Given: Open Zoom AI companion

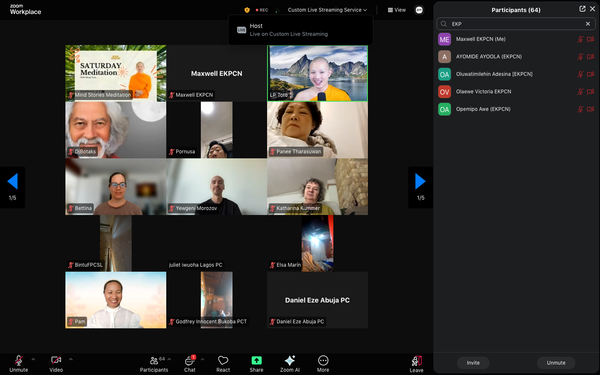Looking at the screenshot, I should pos(290,364).
